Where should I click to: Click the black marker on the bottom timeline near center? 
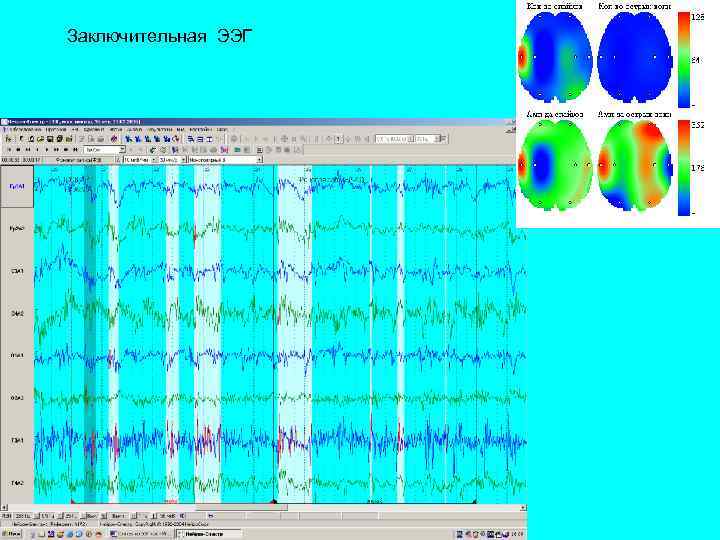coord(275,501)
